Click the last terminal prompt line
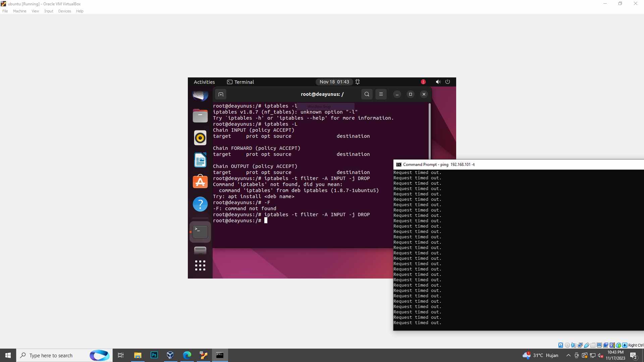Screen dimensions: 644x362 pos(240,221)
